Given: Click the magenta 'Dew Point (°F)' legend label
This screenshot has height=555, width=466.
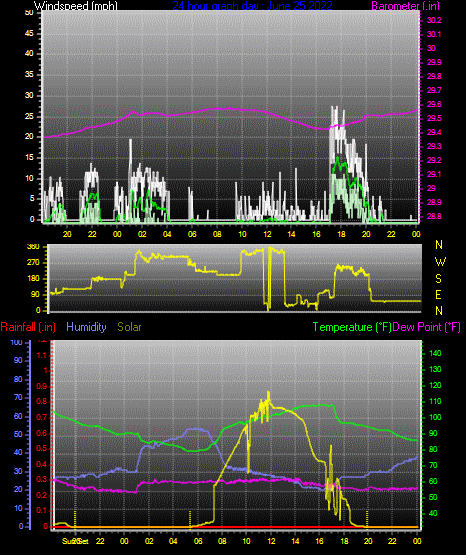Looking at the screenshot, I should tap(427, 327).
